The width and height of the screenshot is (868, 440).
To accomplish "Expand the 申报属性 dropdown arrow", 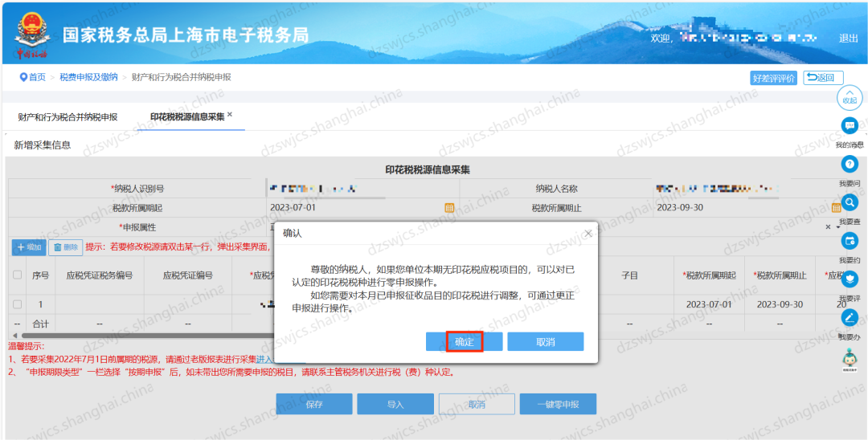I will [x=838, y=227].
